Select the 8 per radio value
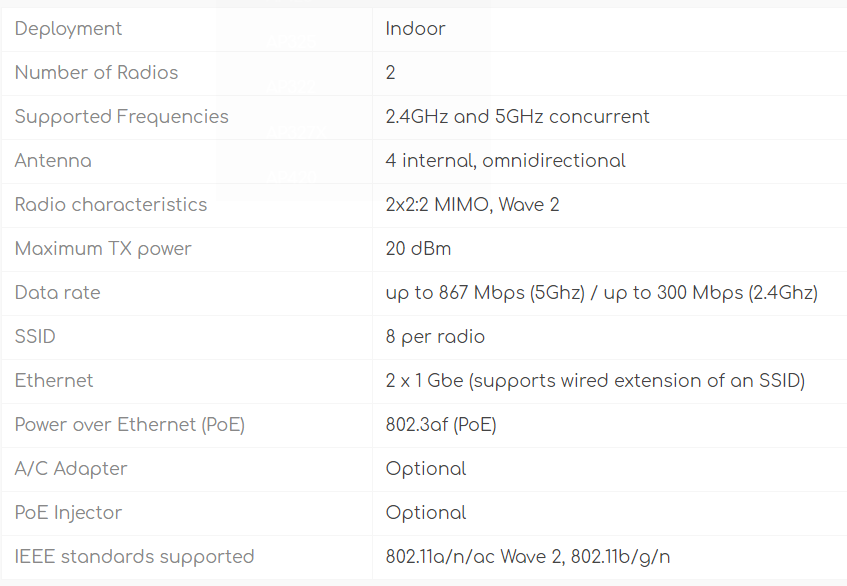The height and width of the screenshot is (586, 847). (435, 337)
